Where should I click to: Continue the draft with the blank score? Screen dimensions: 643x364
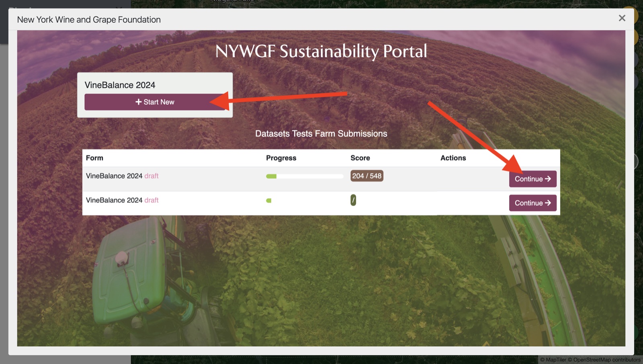tap(532, 203)
